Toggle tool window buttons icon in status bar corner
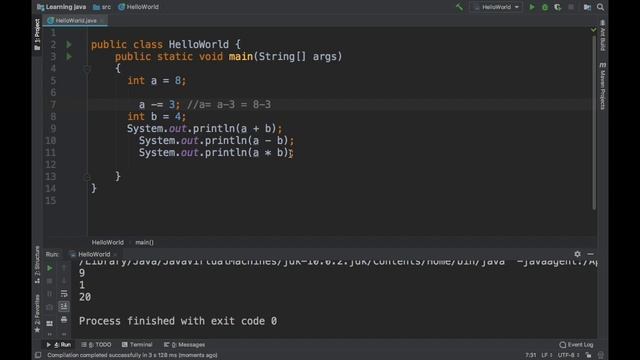The height and width of the screenshot is (360, 640). pyautogui.click(x=38, y=355)
